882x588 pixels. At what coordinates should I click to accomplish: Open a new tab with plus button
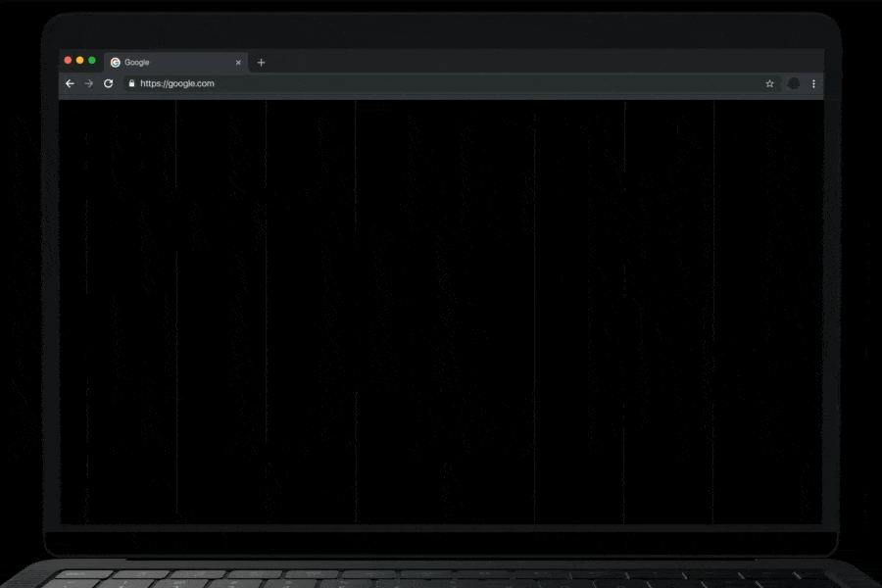point(261,63)
